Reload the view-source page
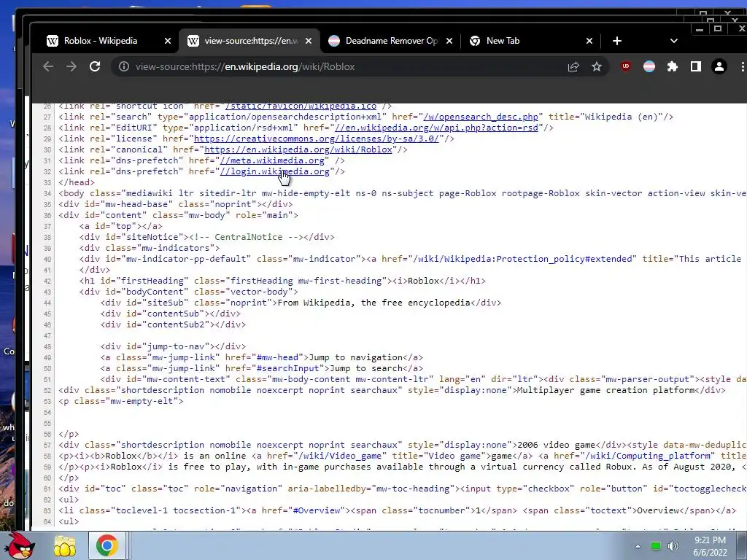 95,66
